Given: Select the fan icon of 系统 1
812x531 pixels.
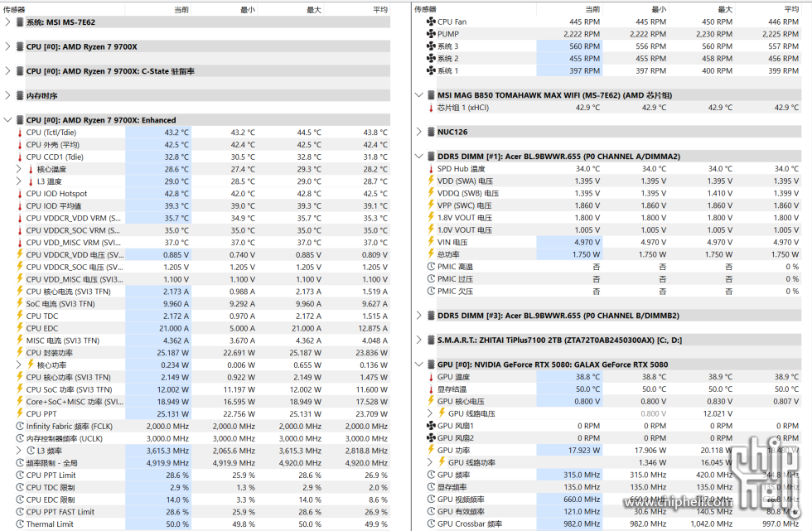Looking at the screenshot, I should tap(431, 70).
